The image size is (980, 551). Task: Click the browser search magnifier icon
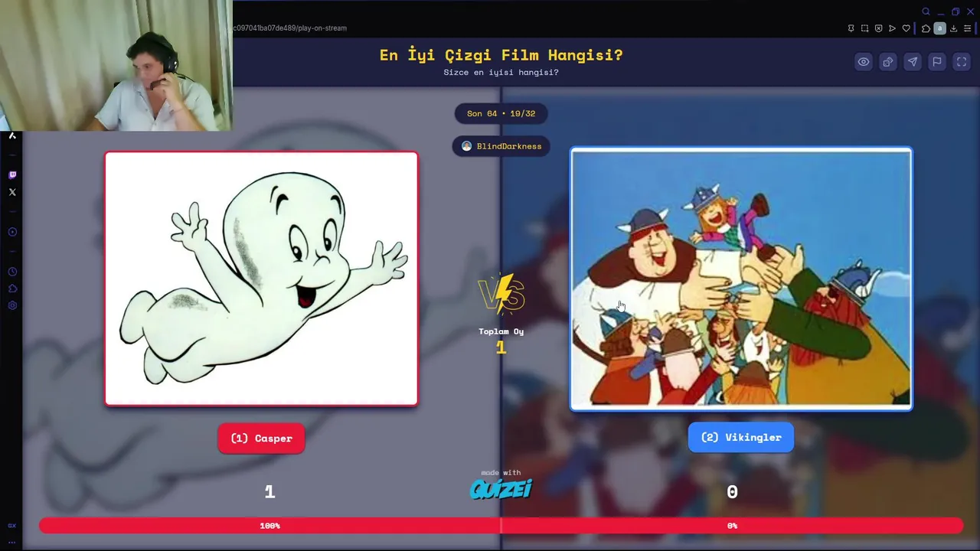click(926, 11)
